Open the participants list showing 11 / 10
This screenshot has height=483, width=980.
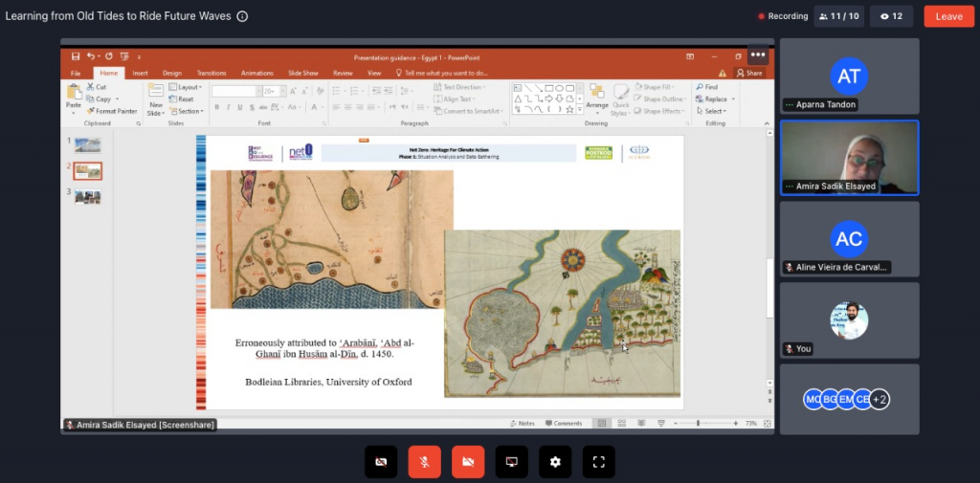pos(838,16)
